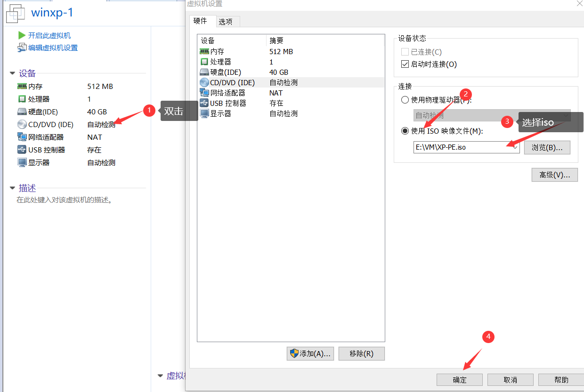Select the 使用 ISO 映像文件 radio button
Viewport: 584px width, 392px height.
[405, 131]
